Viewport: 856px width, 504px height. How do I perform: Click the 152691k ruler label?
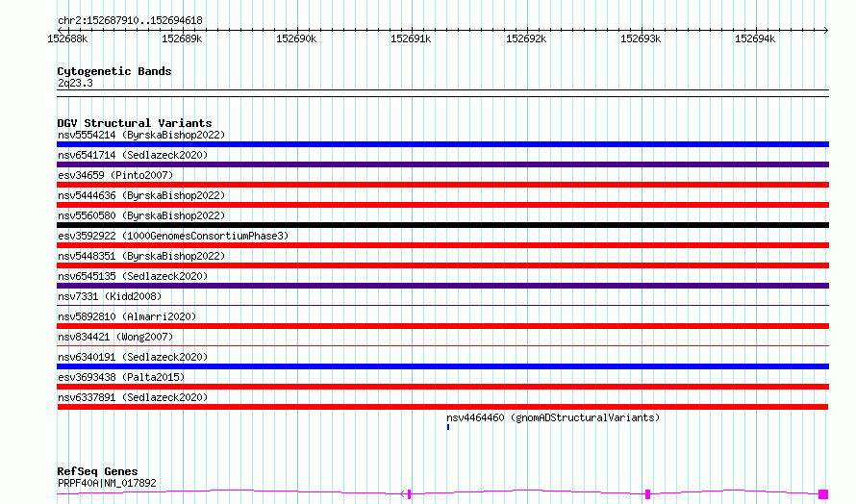411,38
